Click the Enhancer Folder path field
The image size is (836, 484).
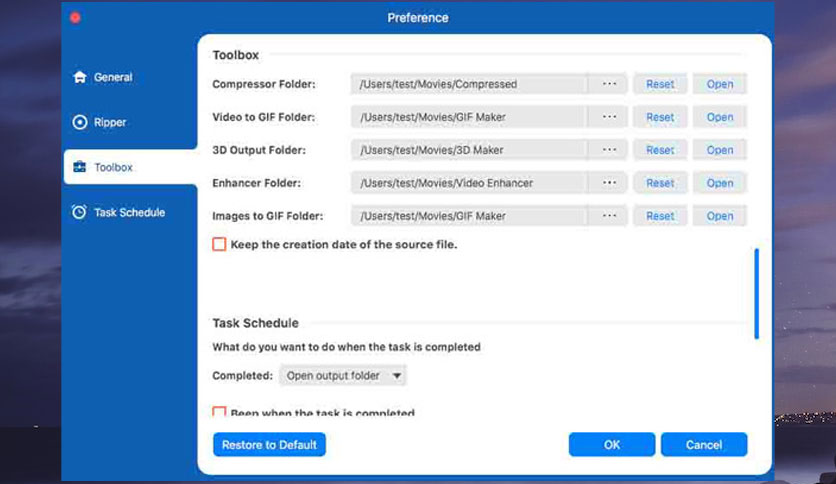point(469,183)
